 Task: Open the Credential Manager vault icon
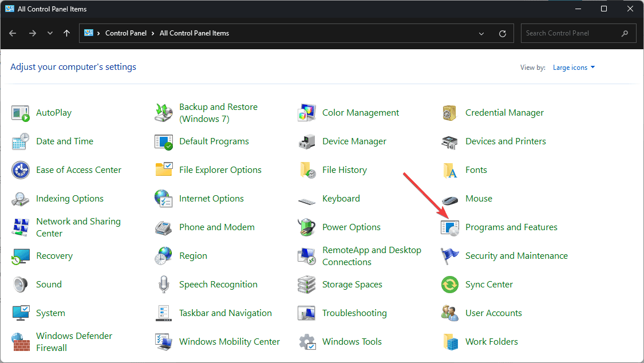(x=449, y=113)
